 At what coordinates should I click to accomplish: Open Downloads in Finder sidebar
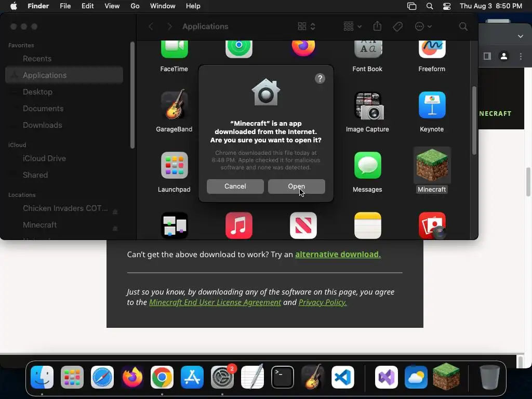64,125
